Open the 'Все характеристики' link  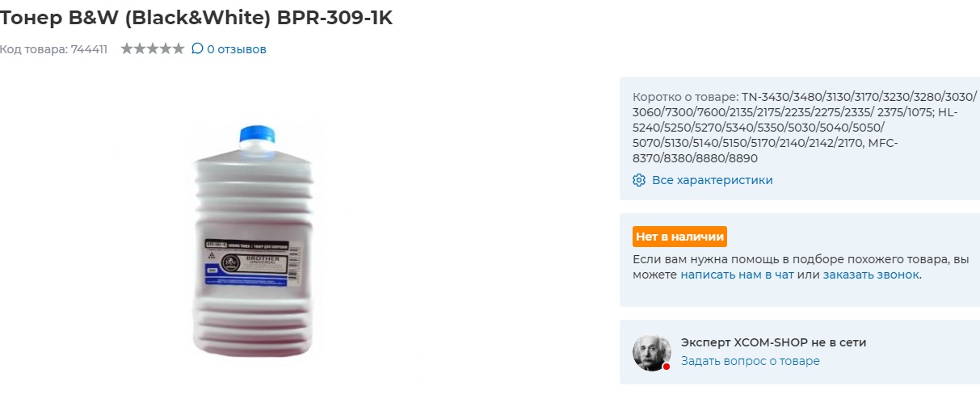tap(713, 180)
